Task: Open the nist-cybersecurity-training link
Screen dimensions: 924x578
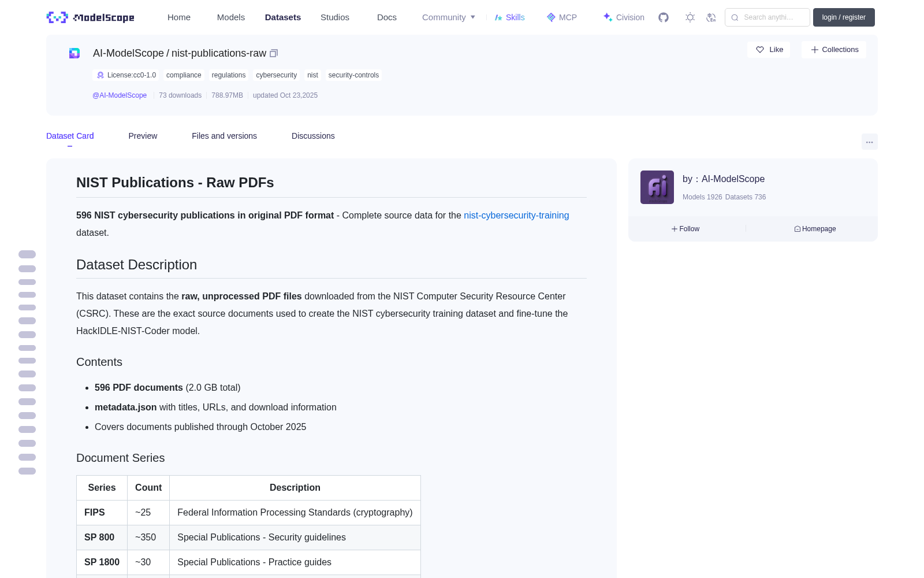Action: pos(516,215)
